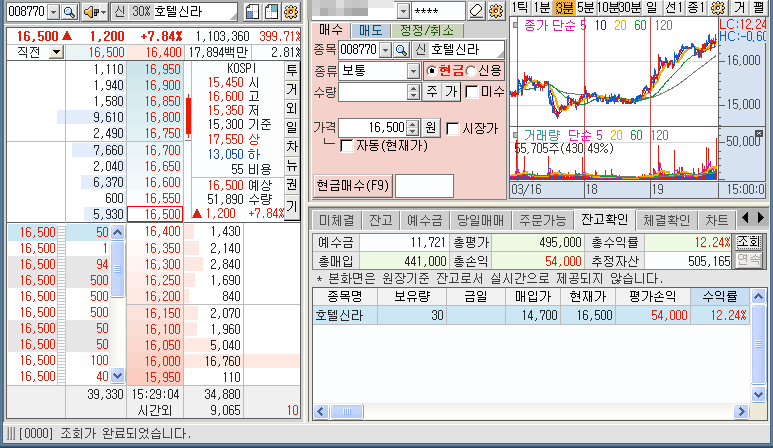Screen dimensions: 773x448
Task: Select the 현금 cash radio button
Action: (x=431, y=71)
